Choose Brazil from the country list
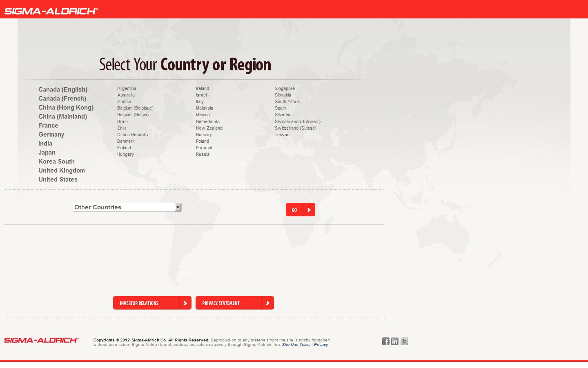 [x=122, y=121]
